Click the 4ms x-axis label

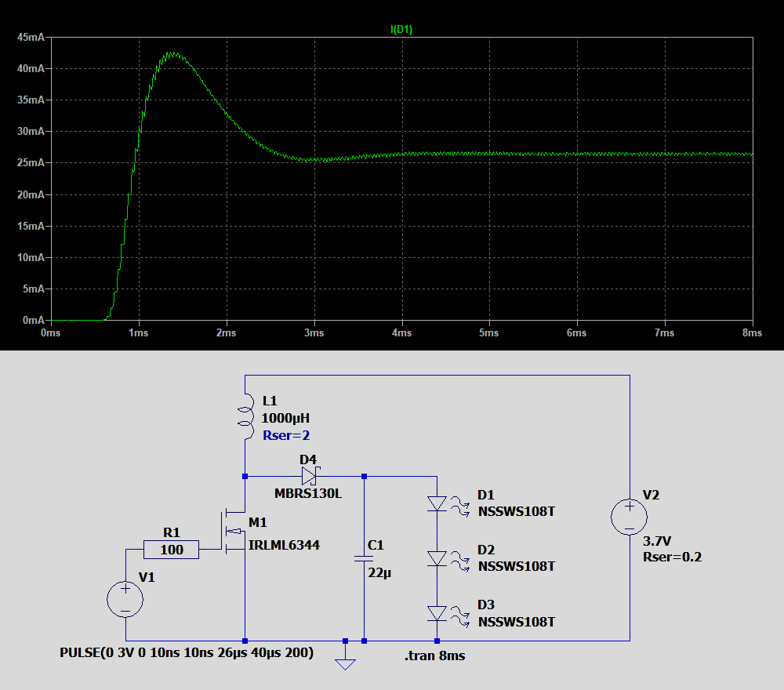coord(401,333)
